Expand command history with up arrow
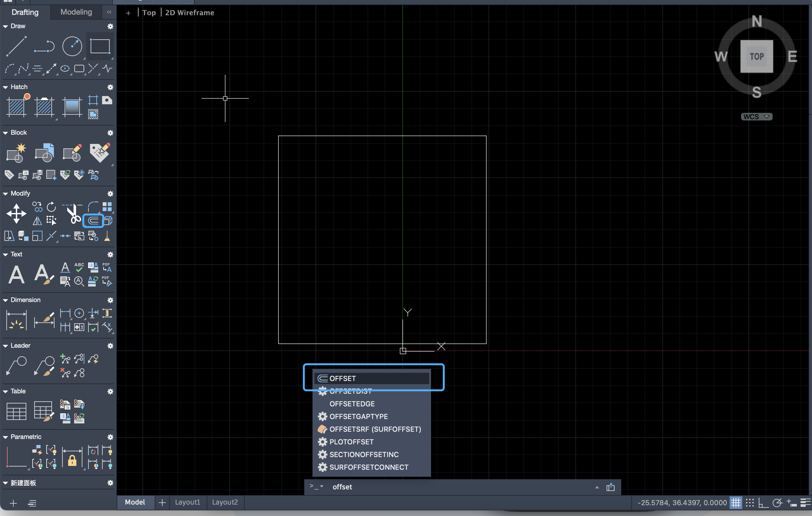 click(x=597, y=487)
